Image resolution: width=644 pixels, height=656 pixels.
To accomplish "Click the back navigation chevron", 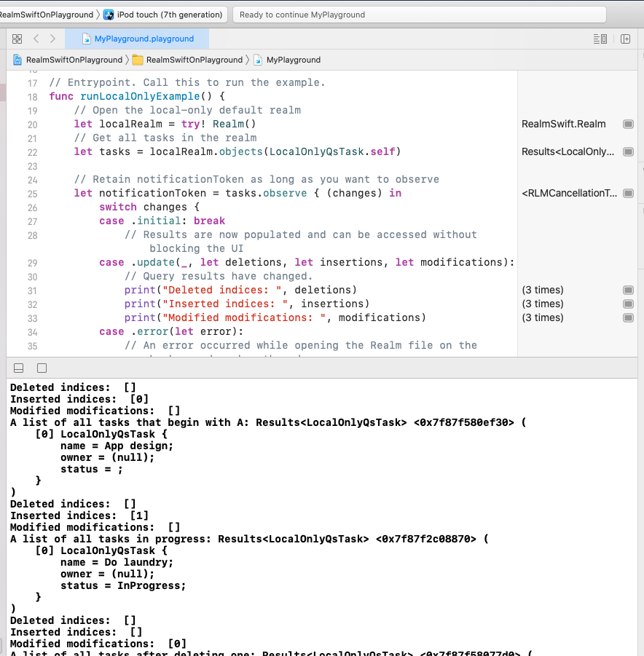I will [x=35, y=39].
